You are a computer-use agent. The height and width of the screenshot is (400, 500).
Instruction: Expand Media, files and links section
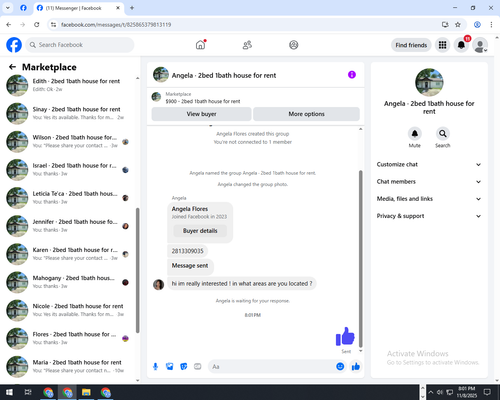coord(429,199)
